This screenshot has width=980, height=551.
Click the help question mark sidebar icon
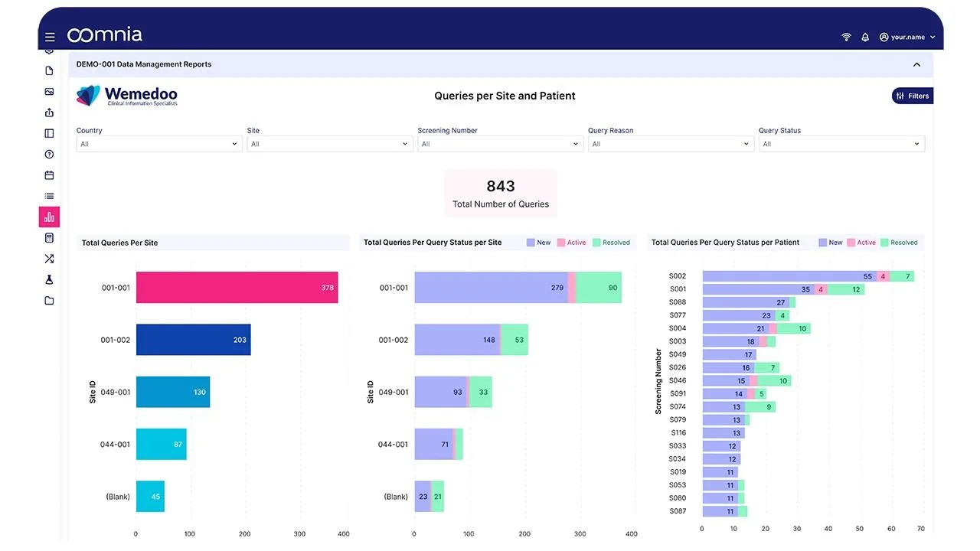click(49, 155)
